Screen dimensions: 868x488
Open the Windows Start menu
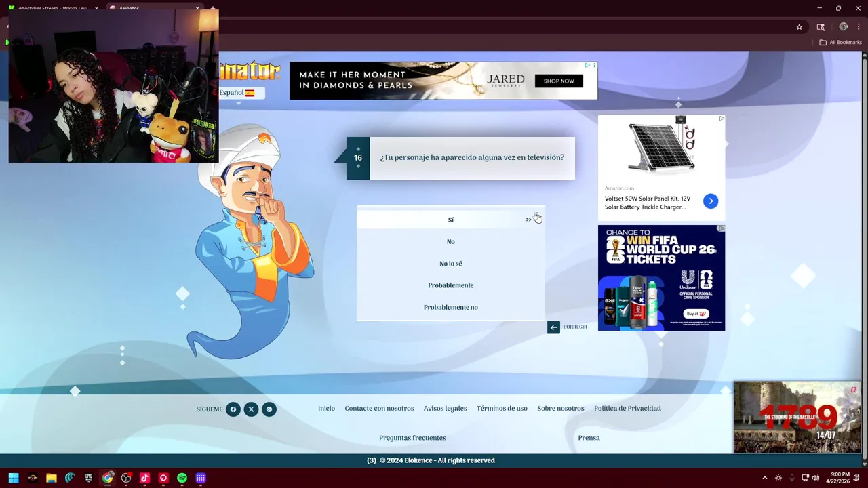pyautogui.click(x=14, y=478)
